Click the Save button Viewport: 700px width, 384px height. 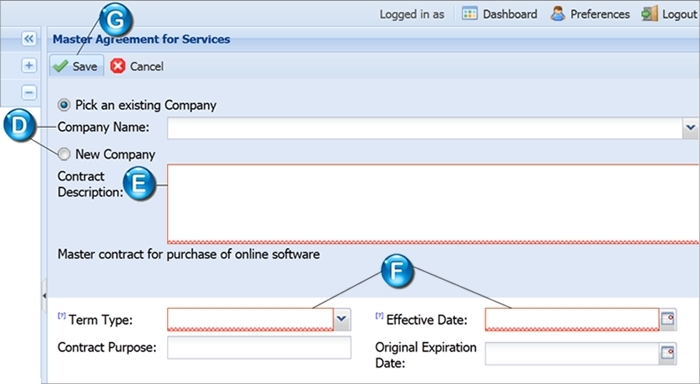click(x=76, y=66)
